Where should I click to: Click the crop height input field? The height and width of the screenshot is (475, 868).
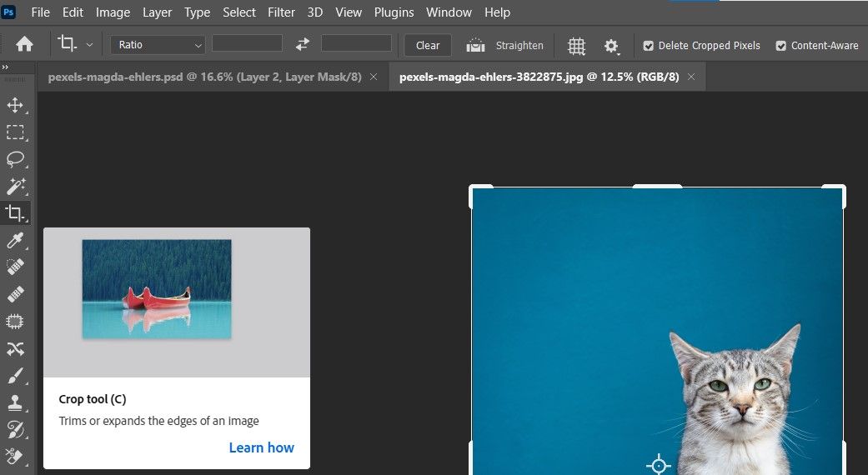tap(356, 43)
